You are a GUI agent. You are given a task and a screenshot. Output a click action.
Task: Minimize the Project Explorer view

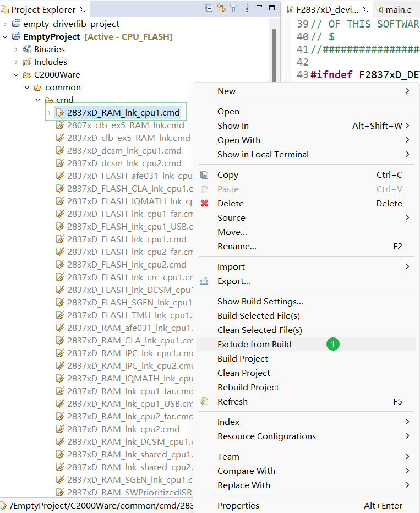(x=259, y=8)
